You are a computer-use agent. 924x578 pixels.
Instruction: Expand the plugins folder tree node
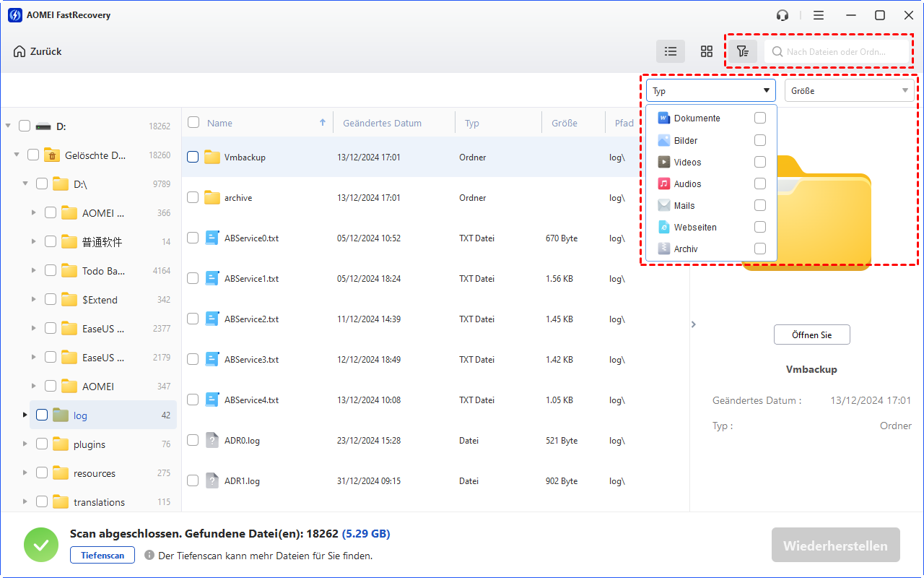[25, 444]
